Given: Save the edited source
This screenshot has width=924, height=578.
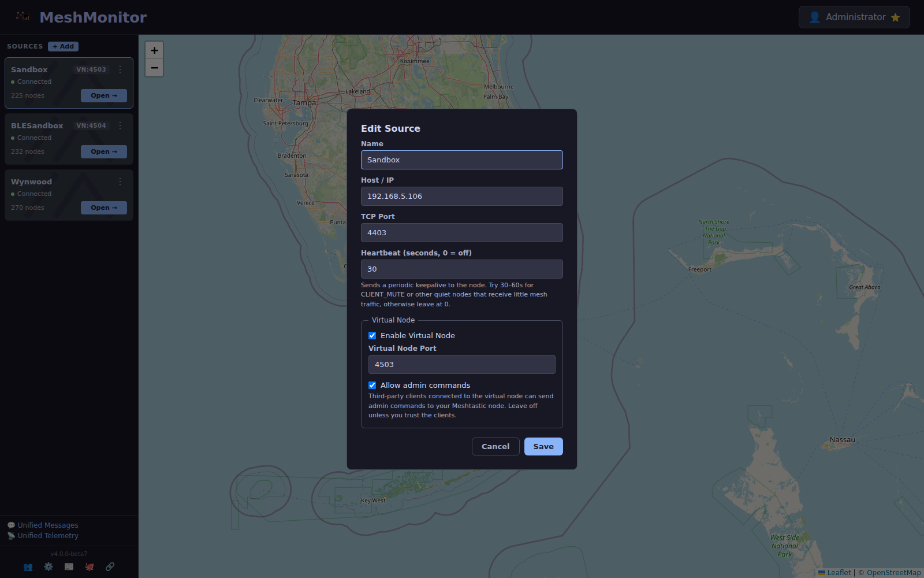Looking at the screenshot, I should (x=543, y=447).
